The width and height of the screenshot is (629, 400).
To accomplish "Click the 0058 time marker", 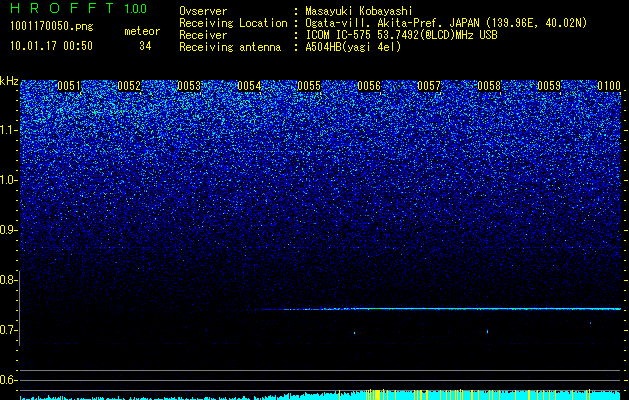I will click(x=489, y=86).
